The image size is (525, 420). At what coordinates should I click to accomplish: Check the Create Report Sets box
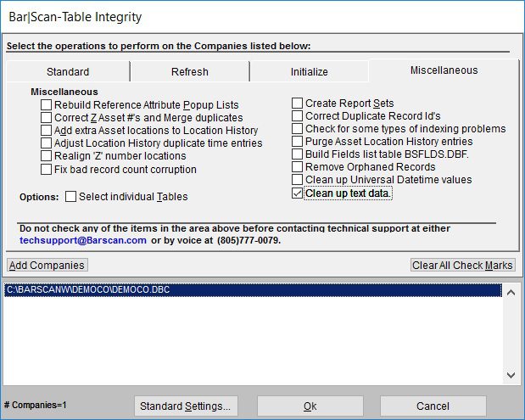coord(298,104)
